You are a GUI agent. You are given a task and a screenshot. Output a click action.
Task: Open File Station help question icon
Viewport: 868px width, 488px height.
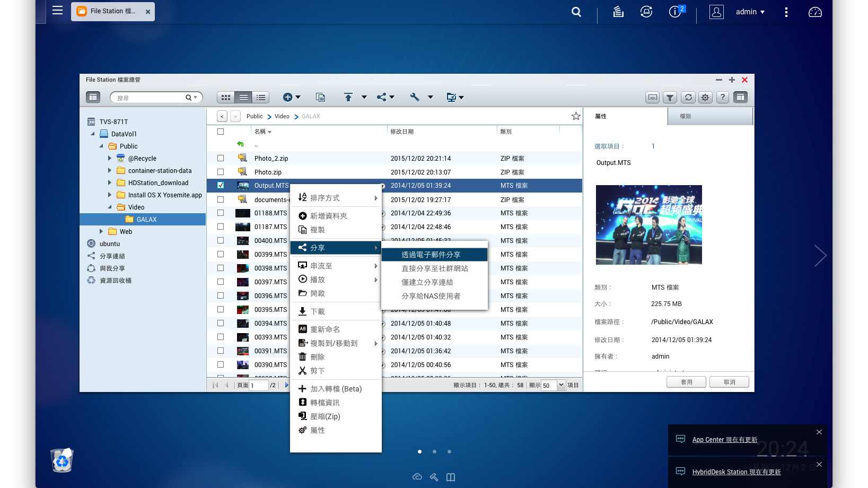coord(722,97)
